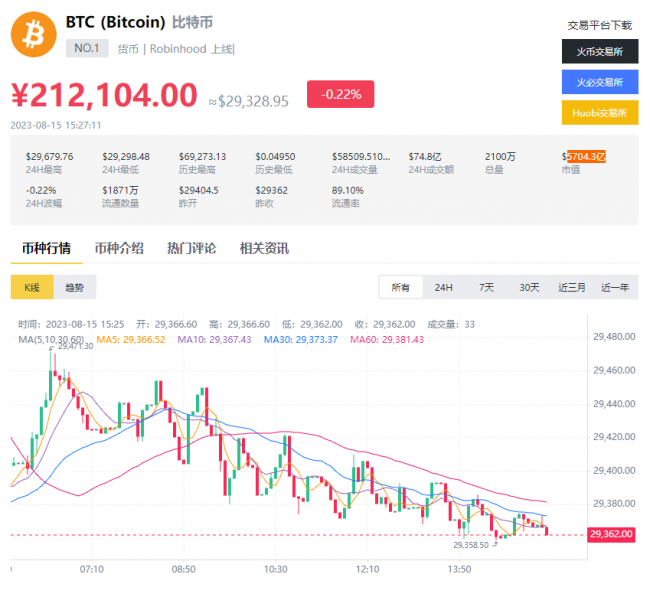Click the 29,358.50 chart low annotation
The image size is (650, 597).
[471, 545]
